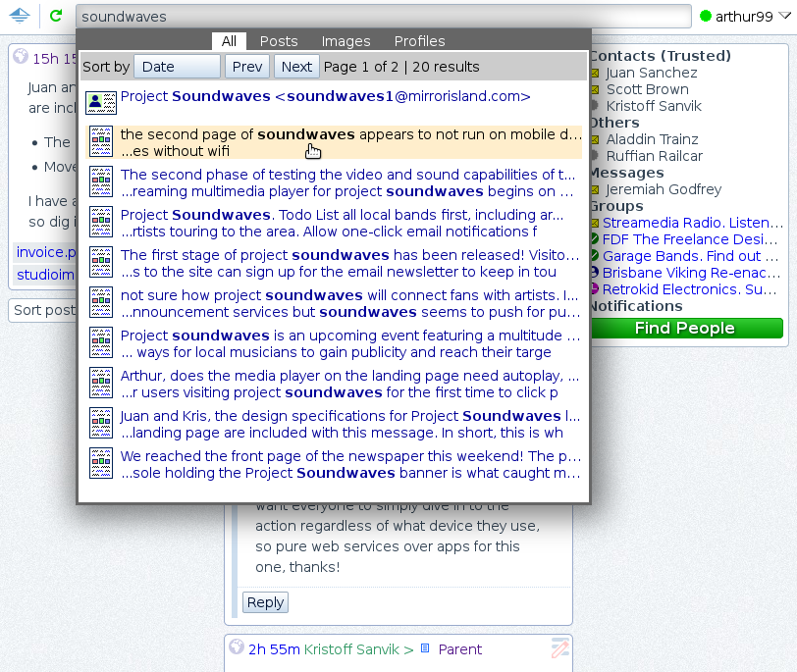The height and width of the screenshot is (672, 797).
Task: Open result 'not sure how project soundwaves will connect'
Action: [x=350, y=303]
